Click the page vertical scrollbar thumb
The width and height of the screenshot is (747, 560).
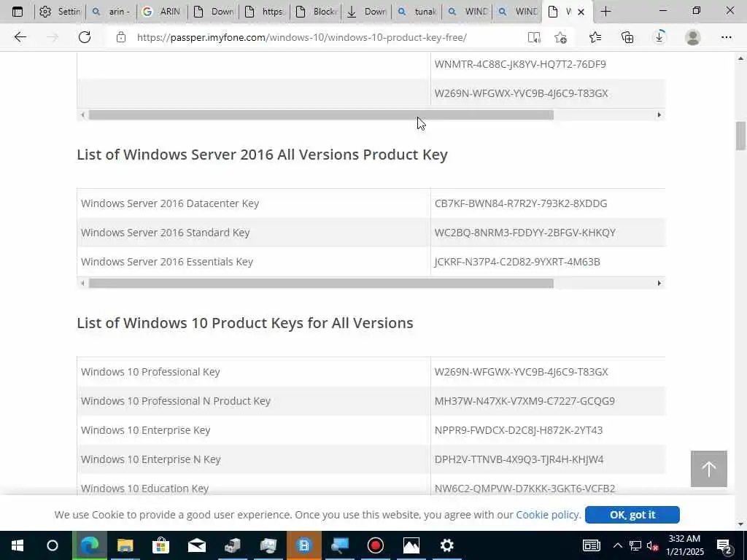740,136
